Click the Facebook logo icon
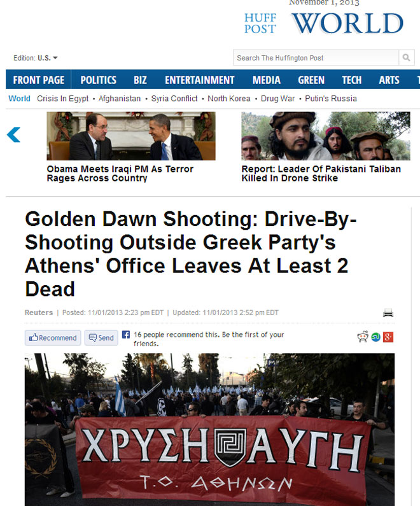Viewport: 420px width, 506px height. pos(126,335)
